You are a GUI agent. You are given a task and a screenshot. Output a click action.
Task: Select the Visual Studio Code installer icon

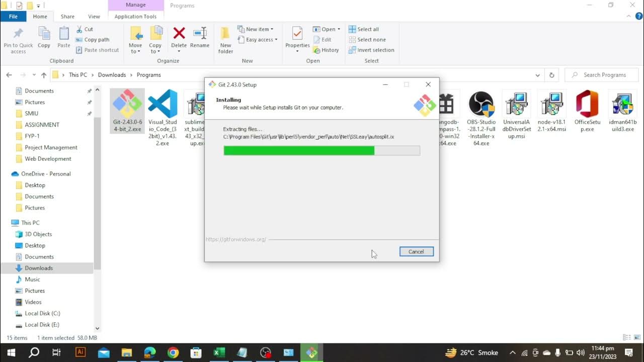click(163, 104)
